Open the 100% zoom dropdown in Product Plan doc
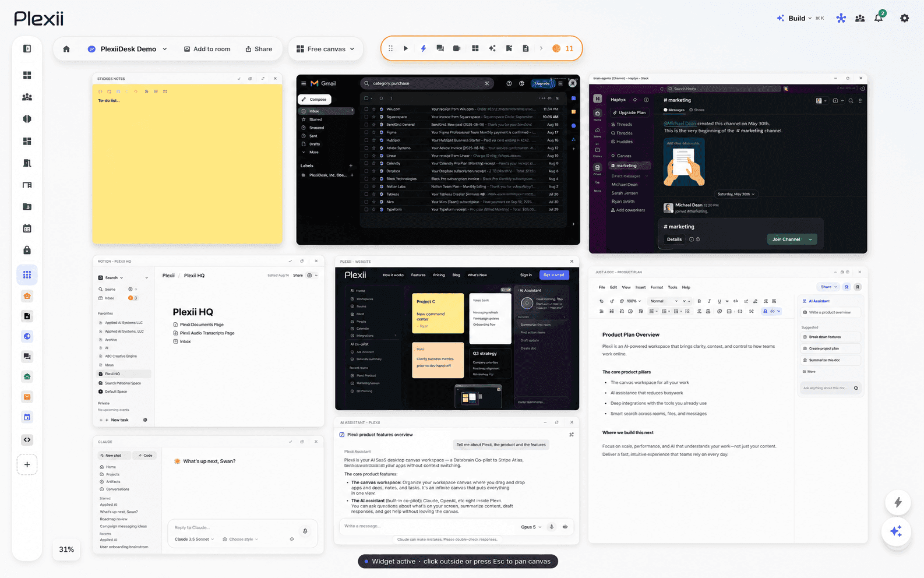Image resolution: width=924 pixels, height=578 pixels. (x=634, y=301)
